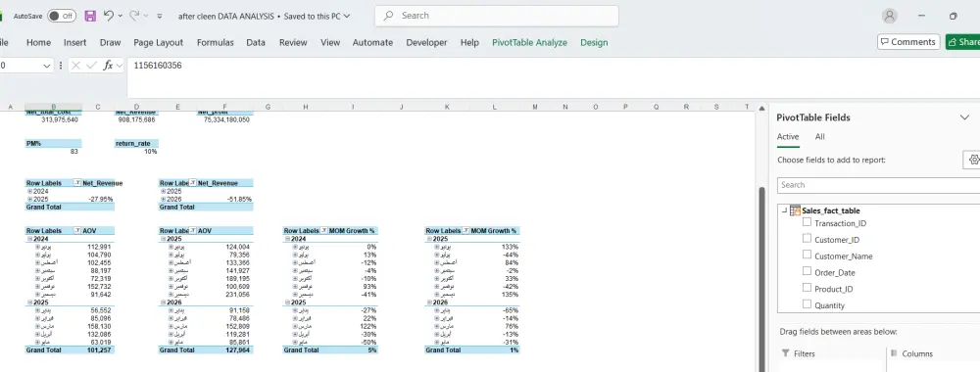Open the file name saved-location dropdown
Screen dimensions: 980x372
click(347, 17)
